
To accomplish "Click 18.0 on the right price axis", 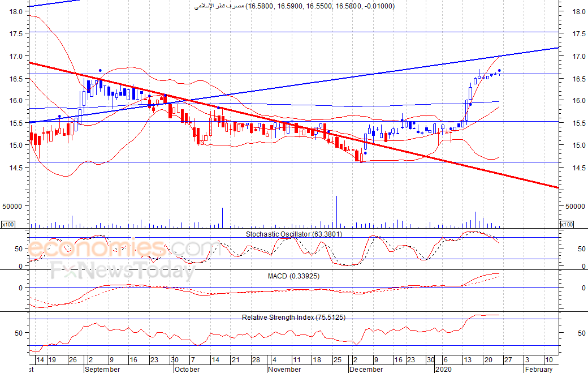I will (579, 12).
